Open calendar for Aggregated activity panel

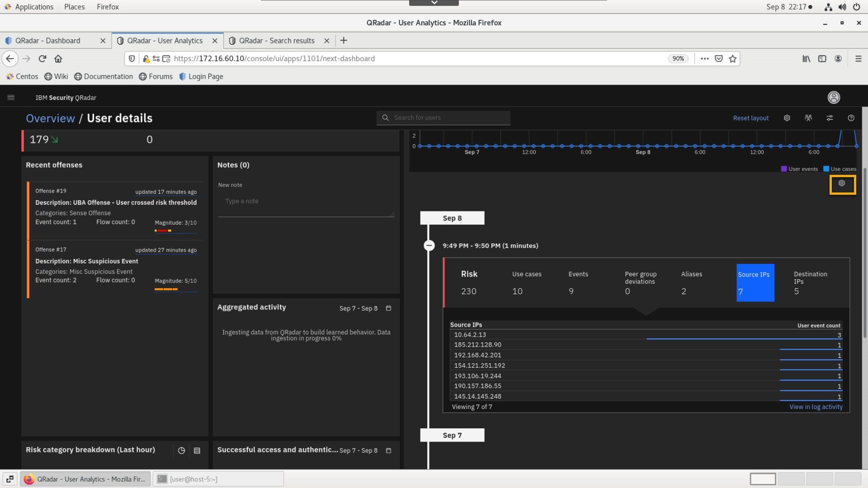[x=388, y=308]
